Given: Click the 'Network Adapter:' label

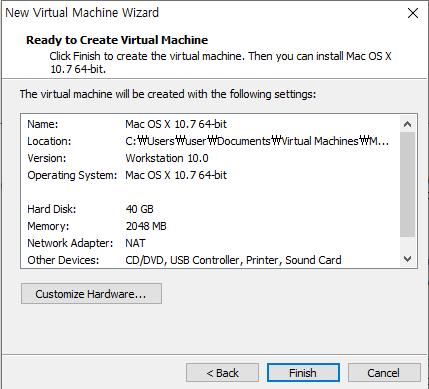Looking at the screenshot, I should 70,243.
